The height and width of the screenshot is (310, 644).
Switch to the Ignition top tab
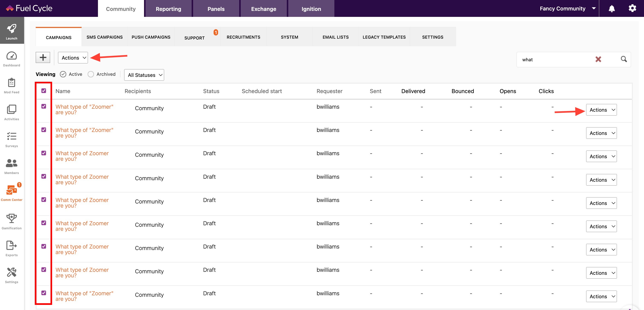point(311,9)
